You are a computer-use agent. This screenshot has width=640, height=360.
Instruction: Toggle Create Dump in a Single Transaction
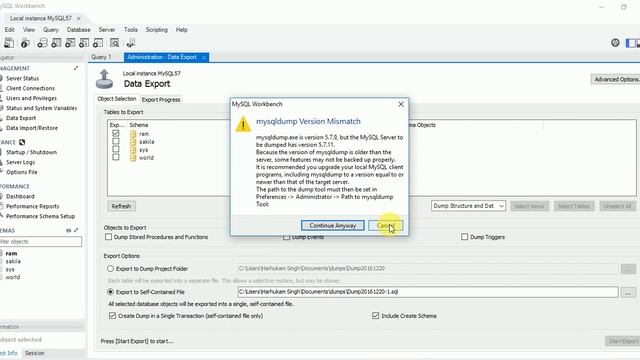(x=112, y=316)
